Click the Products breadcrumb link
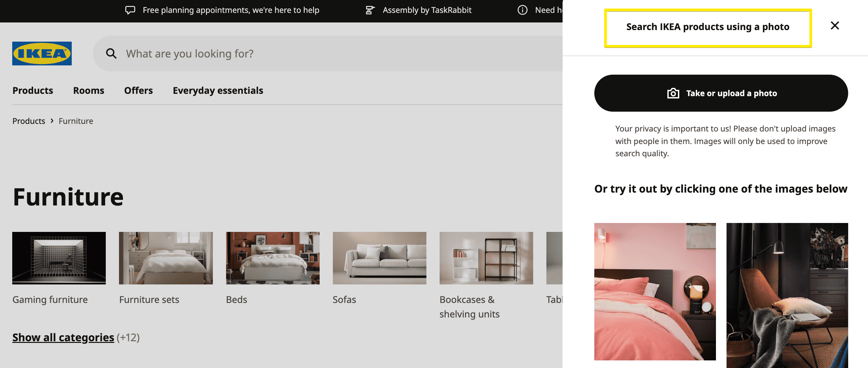Viewport: 868px width, 368px height. pos(28,120)
